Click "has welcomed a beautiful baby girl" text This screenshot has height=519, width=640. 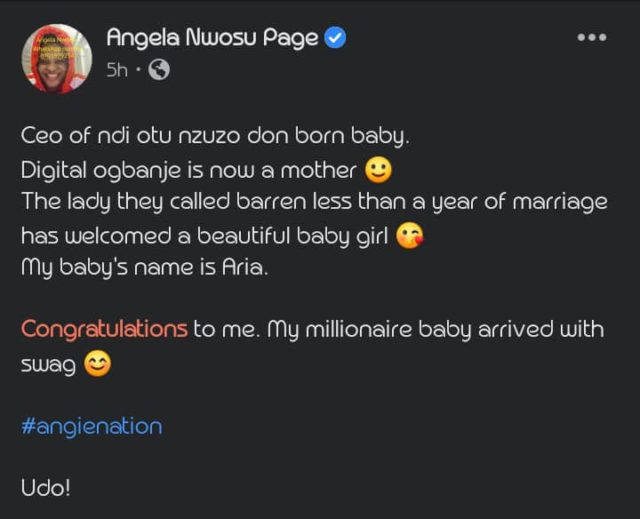pyautogui.click(x=203, y=236)
